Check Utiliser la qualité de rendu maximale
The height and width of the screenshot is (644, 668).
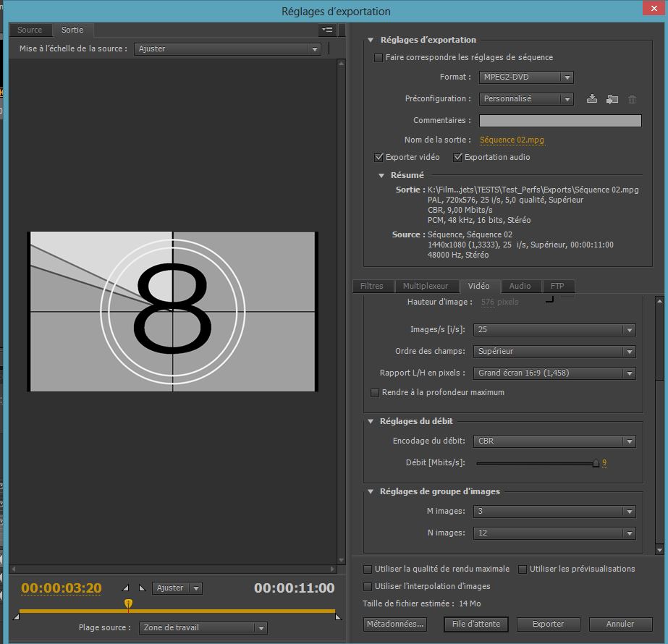(x=368, y=569)
